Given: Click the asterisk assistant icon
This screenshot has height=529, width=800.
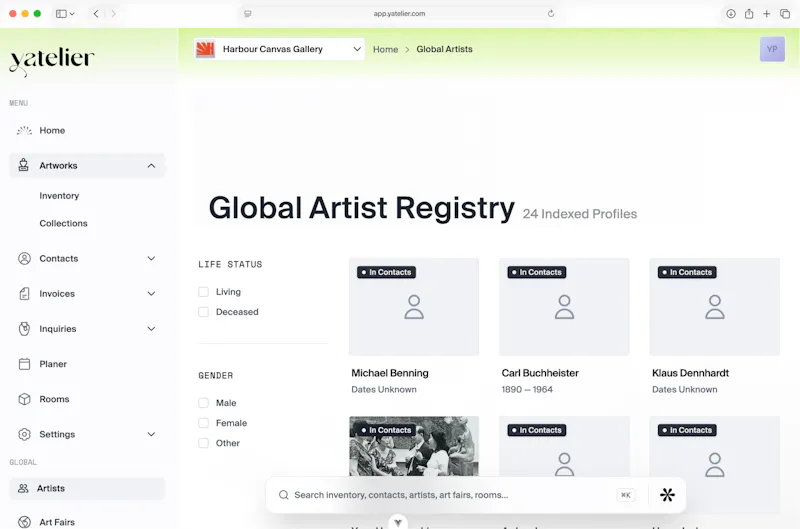Looking at the screenshot, I should 667,495.
